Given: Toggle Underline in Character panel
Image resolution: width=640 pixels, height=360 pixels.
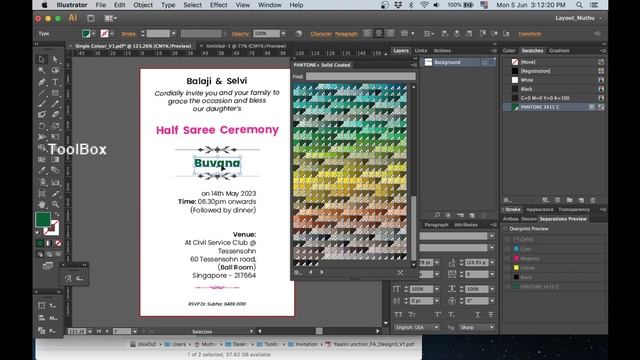Looking at the screenshot, I should click(478, 314).
